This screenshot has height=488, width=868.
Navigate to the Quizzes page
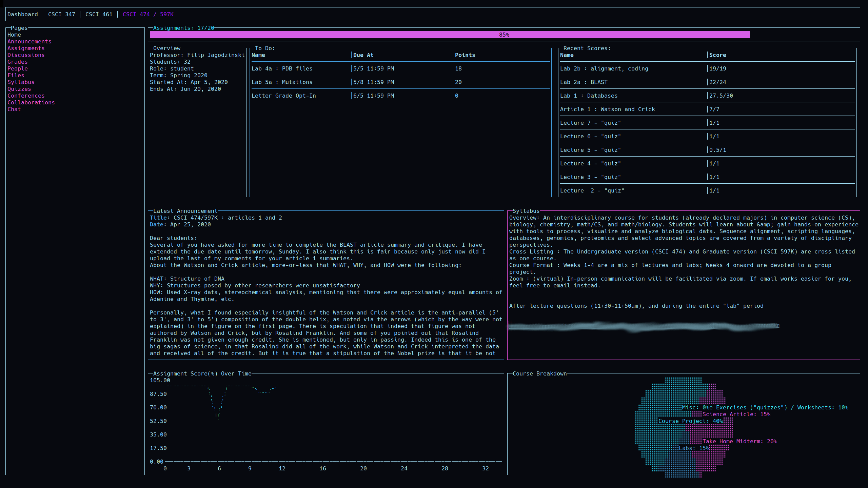coord(19,89)
